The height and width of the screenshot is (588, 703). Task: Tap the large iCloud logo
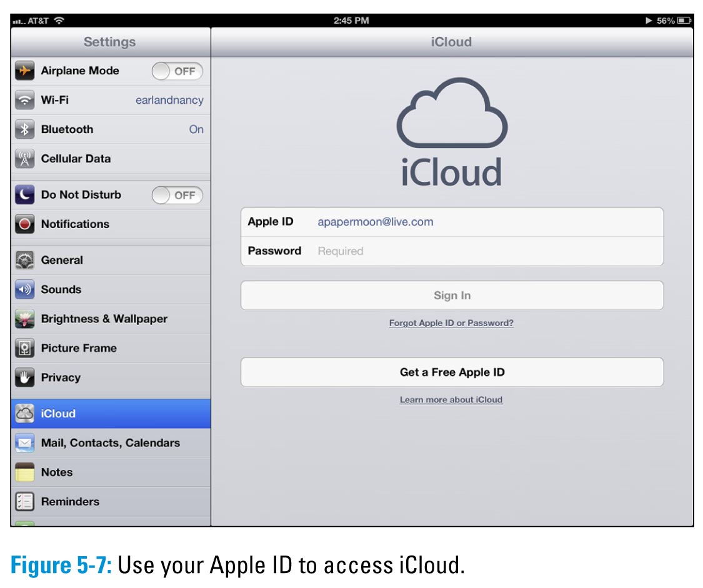tap(452, 132)
